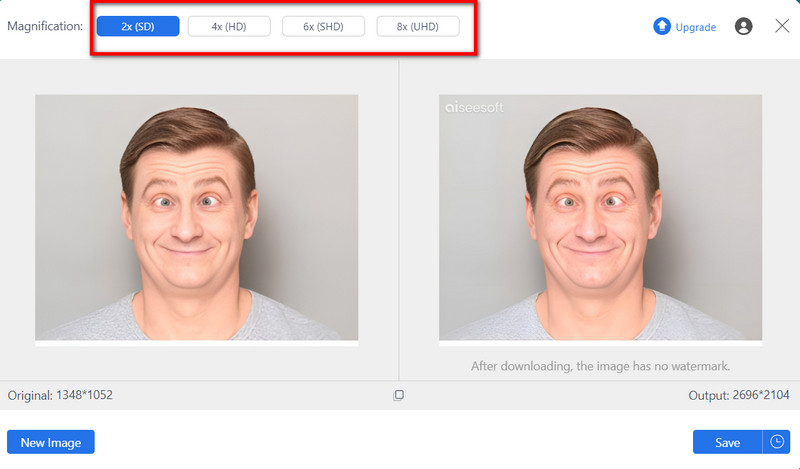
Task: Click the Magnification label text
Action: (45, 27)
